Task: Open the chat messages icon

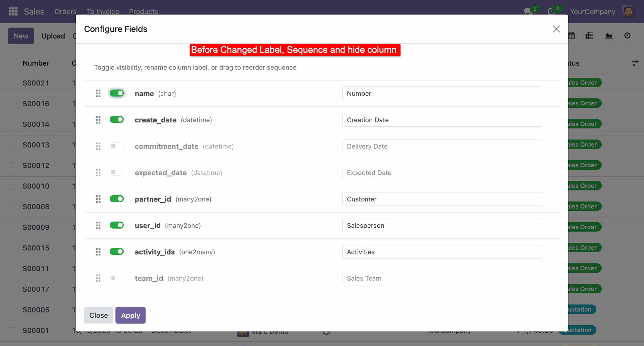Action: coord(528,11)
